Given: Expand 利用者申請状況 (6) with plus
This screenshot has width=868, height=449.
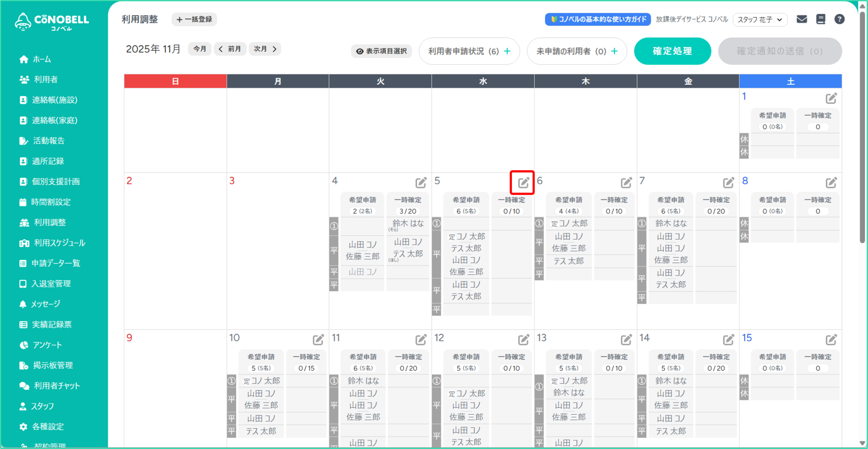Looking at the screenshot, I should pyautogui.click(x=469, y=51).
